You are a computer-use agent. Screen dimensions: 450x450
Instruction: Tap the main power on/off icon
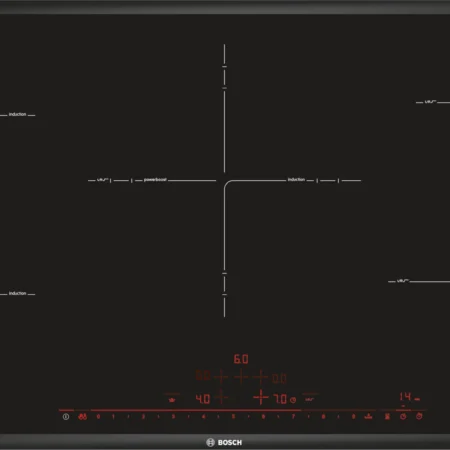coord(66,417)
